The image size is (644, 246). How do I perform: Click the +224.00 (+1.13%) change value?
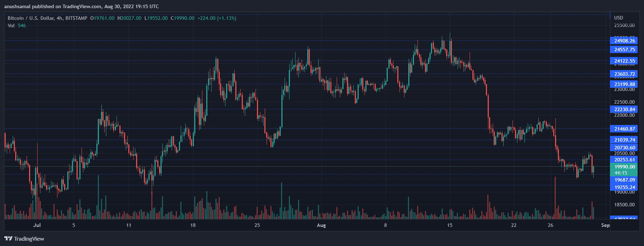pyautogui.click(x=217, y=18)
